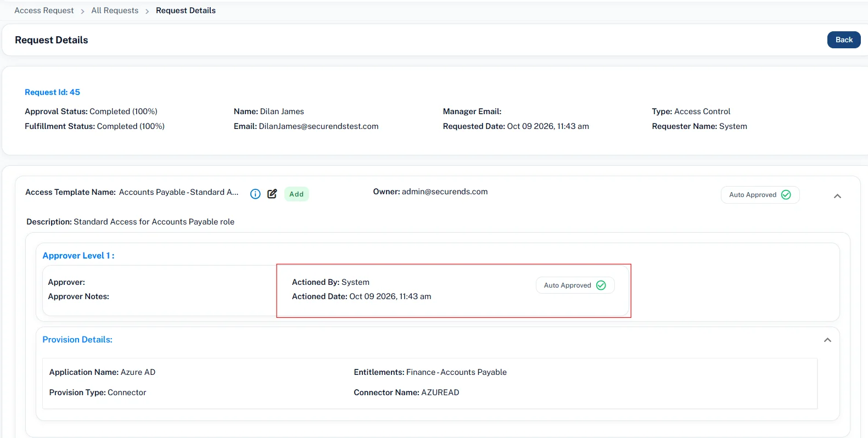Select the name Dilan James
Image resolution: width=868 pixels, height=438 pixels.
282,111
